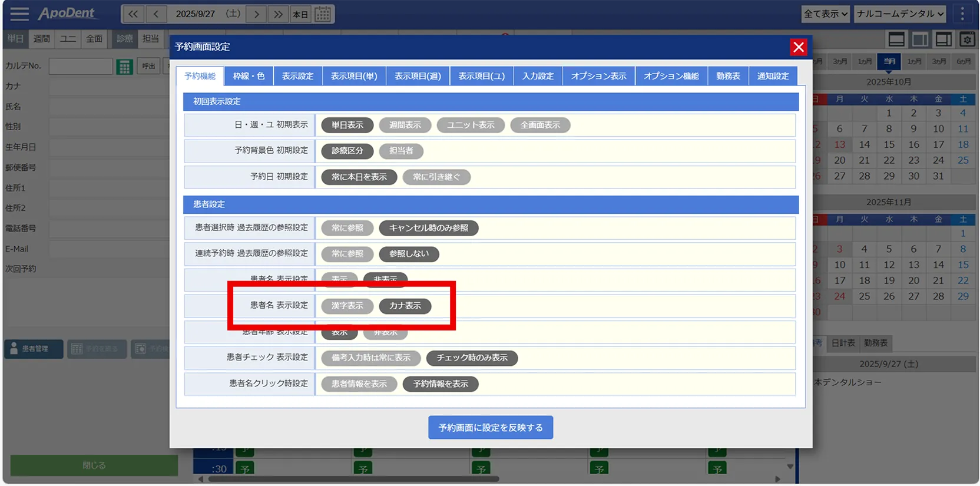Expand the 全て表示 dropdown
The width and height of the screenshot is (980, 486).
pyautogui.click(x=825, y=14)
